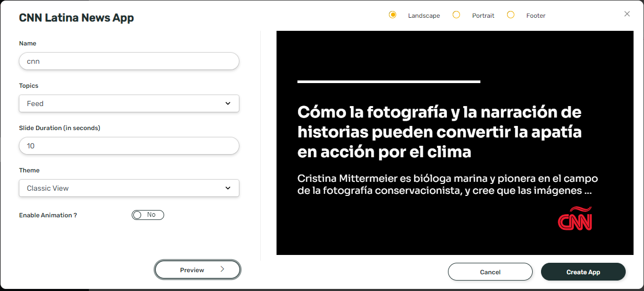The height and width of the screenshot is (291, 644).
Task: Click the 'Topics' field label
Action: click(x=29, y=86)
